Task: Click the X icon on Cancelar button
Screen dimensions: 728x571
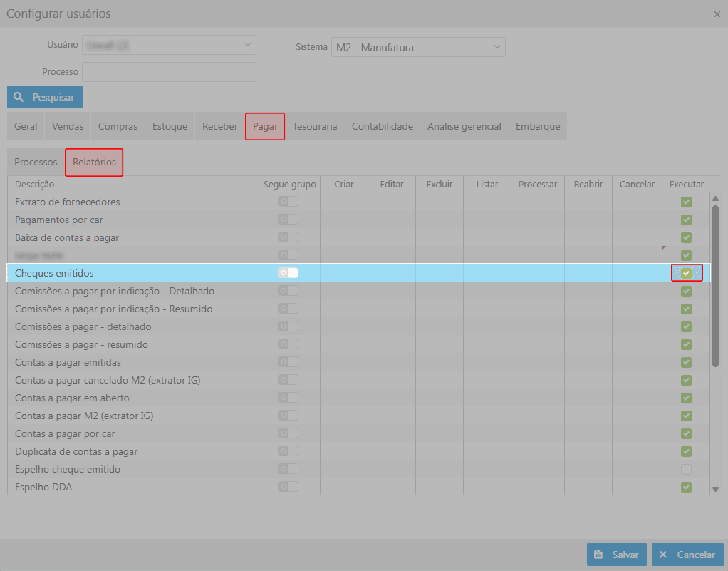Action: [664, 555]
